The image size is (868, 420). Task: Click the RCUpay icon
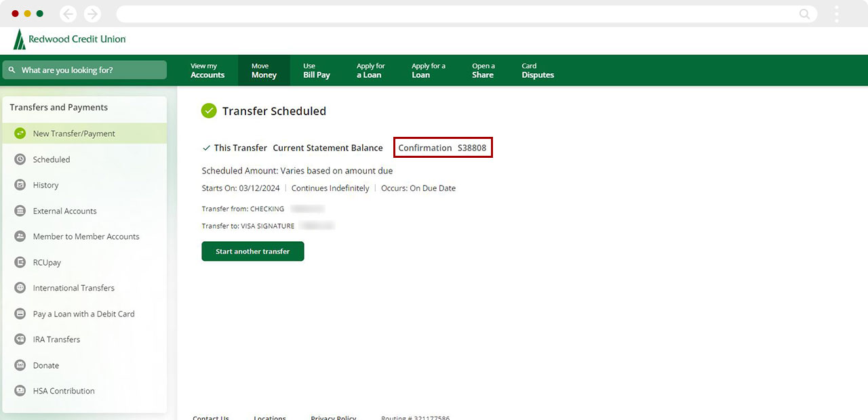point(20,262)
